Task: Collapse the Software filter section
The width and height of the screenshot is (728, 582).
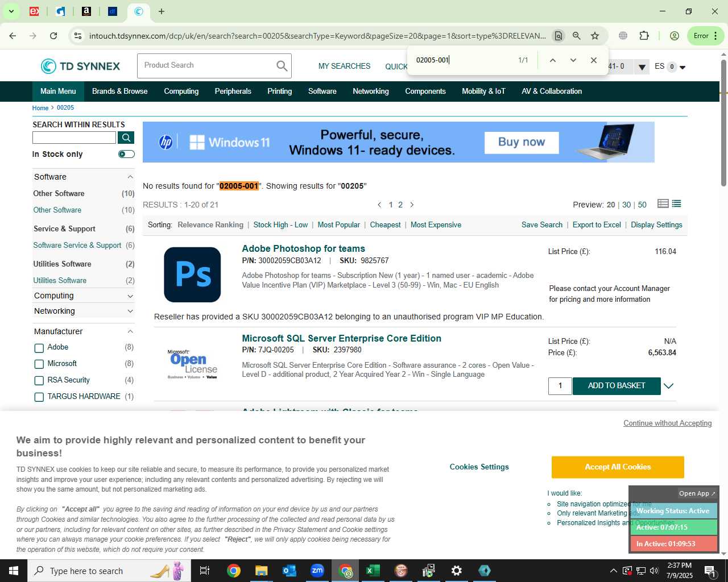Action: click(130, 177)
